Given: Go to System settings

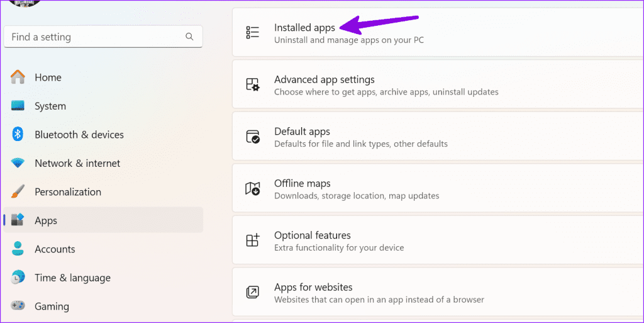Looking at the screenshot, I should point(50,106).
